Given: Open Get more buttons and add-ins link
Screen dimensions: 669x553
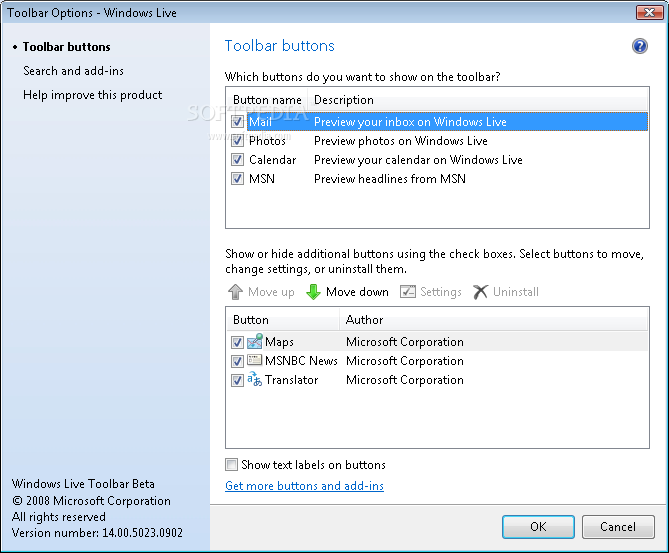Looking at the screenshot, I should coord(304,486).
